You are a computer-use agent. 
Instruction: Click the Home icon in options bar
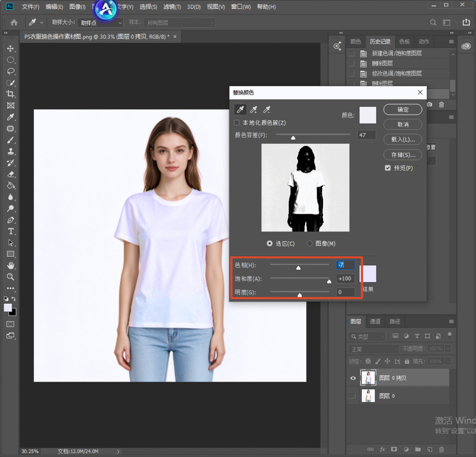(x=14, y=22)
